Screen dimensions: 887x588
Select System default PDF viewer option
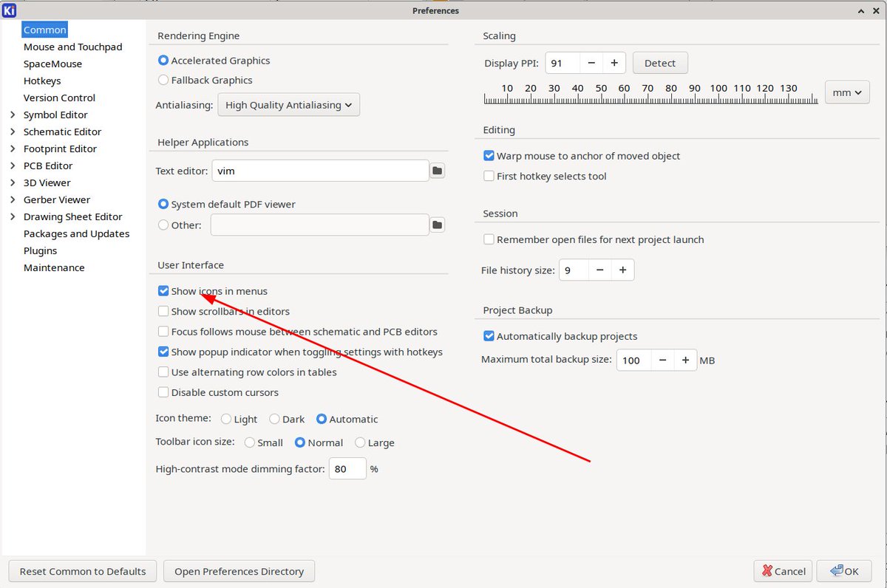pyautogui.click(x=163, y=204)
